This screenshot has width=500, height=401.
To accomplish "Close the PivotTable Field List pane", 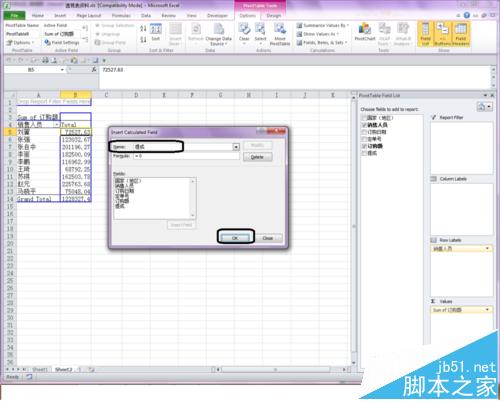I will pyautogui.click(x=492, y=96).
